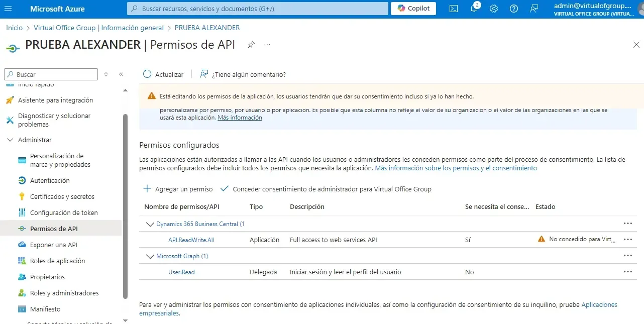This screenshot has width=644, height=324.
Task: Collapse the Microsoft Graph permissions group
Action: [x=150, y=256]
